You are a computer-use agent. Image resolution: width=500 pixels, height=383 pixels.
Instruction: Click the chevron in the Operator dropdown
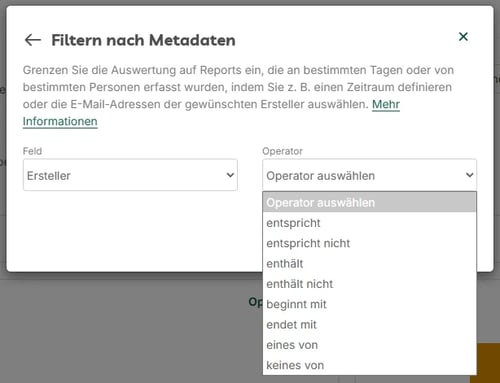pos(469,175)
